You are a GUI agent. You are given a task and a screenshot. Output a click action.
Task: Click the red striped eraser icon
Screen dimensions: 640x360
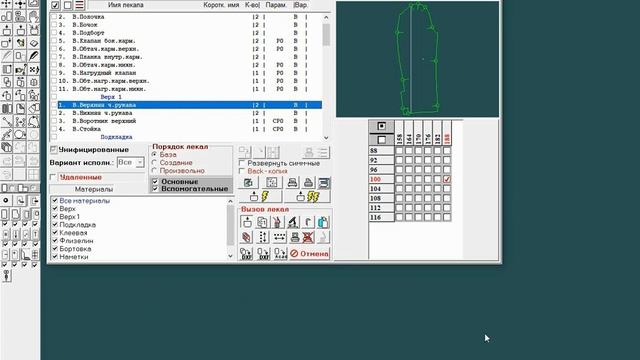[x=247, y=237]
